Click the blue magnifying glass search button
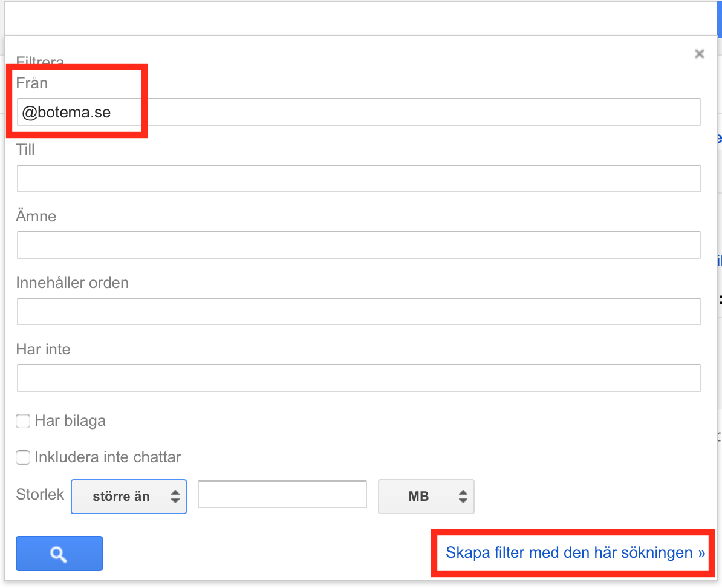 (59, 554)
